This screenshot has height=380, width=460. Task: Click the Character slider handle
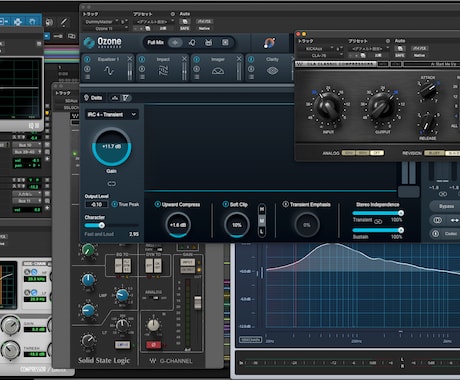click(x=102, y=225)
